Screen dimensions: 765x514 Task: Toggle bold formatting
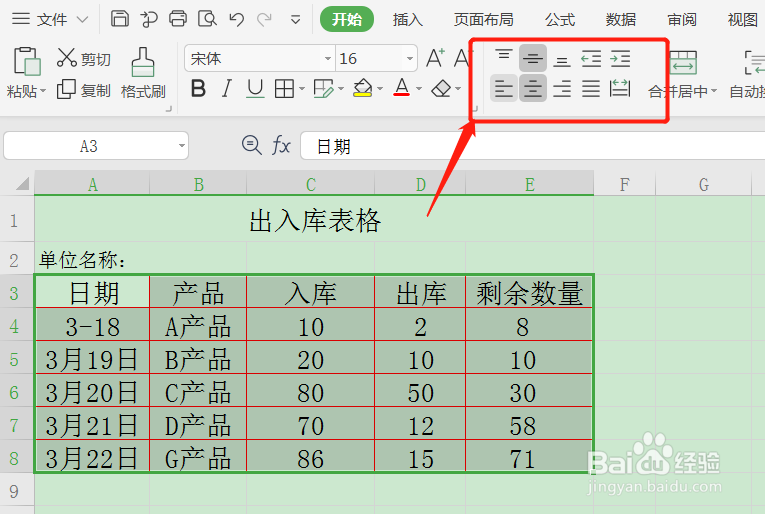click(x=198, y=89)
